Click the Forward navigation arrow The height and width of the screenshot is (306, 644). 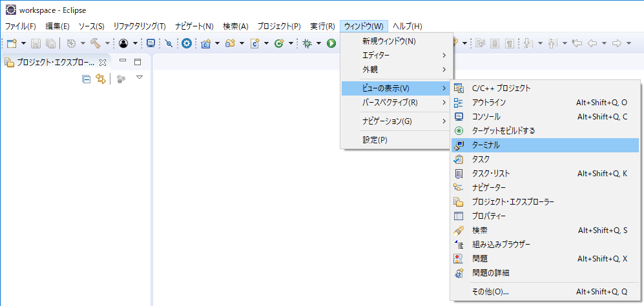coord(616,43)
